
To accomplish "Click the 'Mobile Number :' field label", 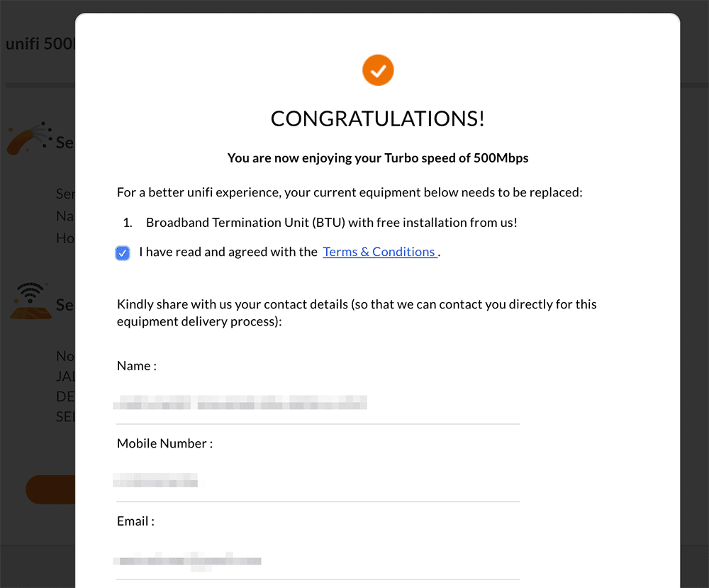I will coord(164,444).
